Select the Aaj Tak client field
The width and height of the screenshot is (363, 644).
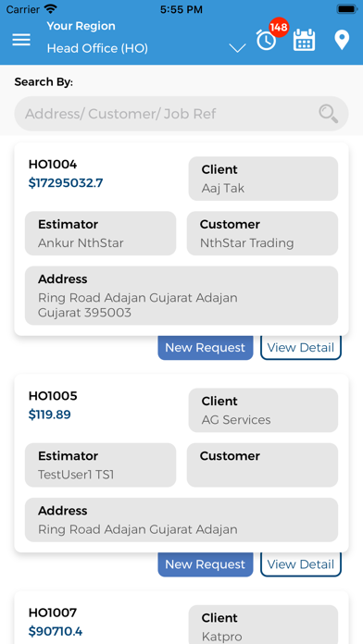tap(263, 179)
